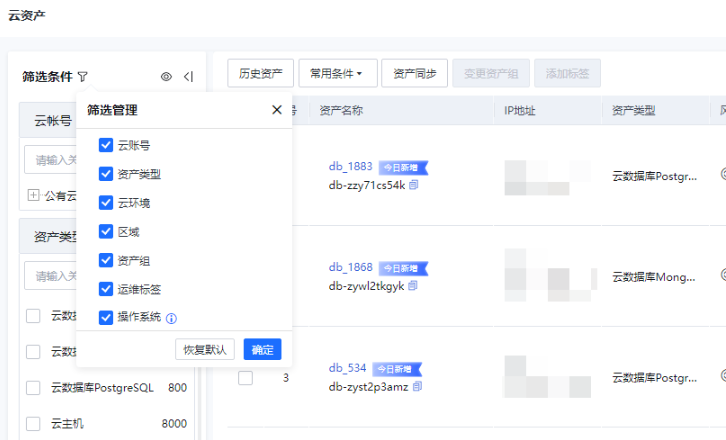
Task: Collapse the filter sidebar with the arrow icon
Action: pos(188,76)
